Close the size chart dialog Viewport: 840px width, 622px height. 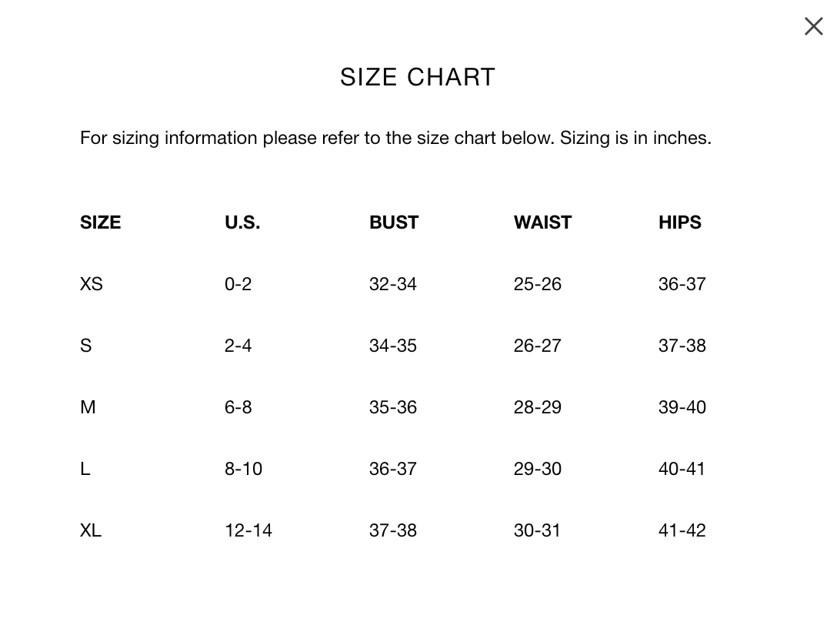pyautogui.click(x=813, y=26)
